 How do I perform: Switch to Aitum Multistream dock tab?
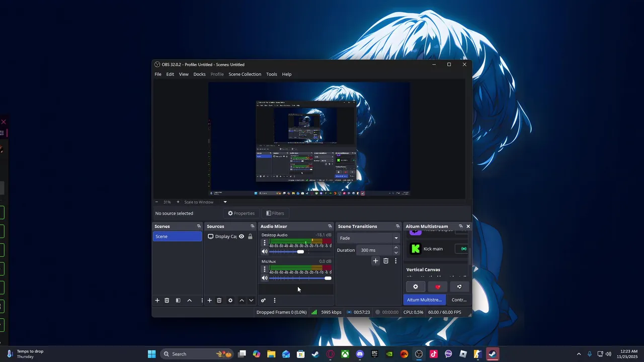pyautogui.click(x=424, y=300)
